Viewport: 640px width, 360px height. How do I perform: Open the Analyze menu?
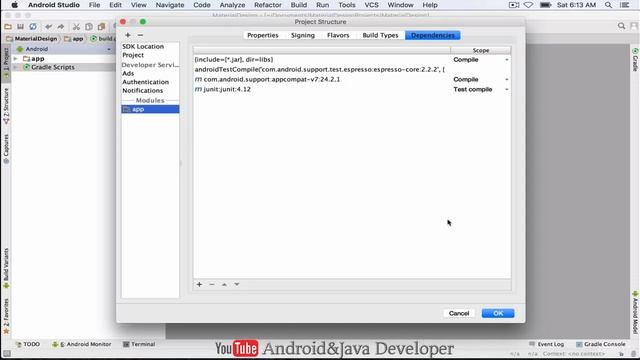coord(232,5)
